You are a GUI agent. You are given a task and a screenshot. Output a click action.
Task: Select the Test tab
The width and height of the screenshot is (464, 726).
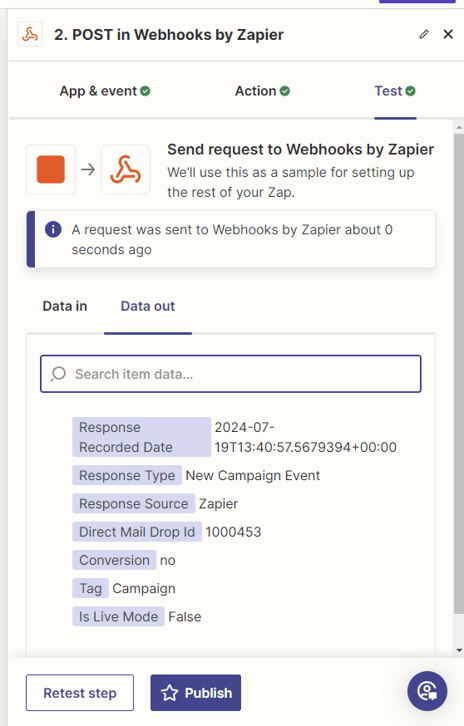point(395,91)
